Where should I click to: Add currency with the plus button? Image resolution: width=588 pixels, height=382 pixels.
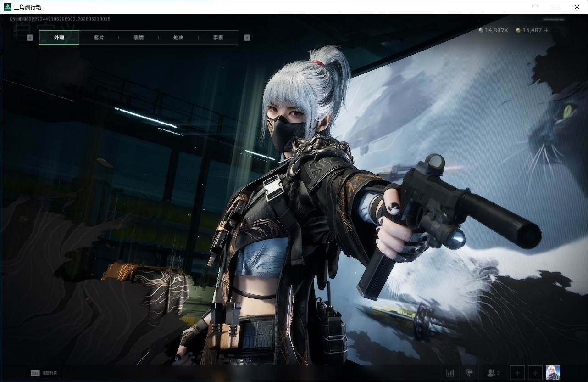coord(546,30)
